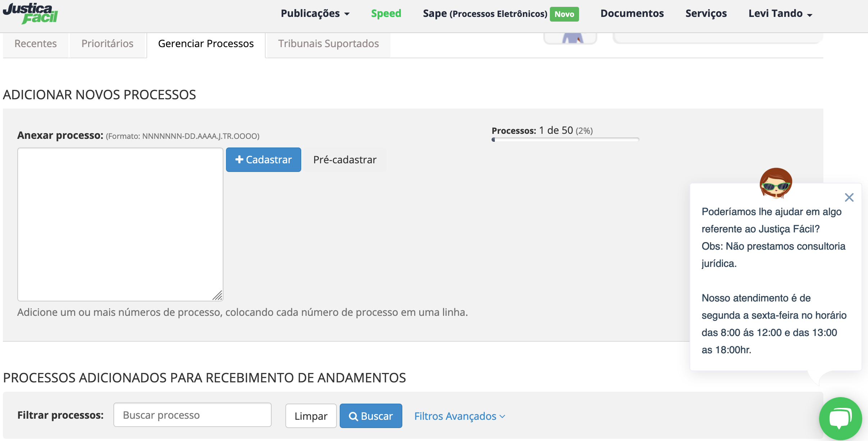The width and height of the screenshot is (868, 441).
Task: Open the Speed menu item
Action: click(x=386, y=14)
